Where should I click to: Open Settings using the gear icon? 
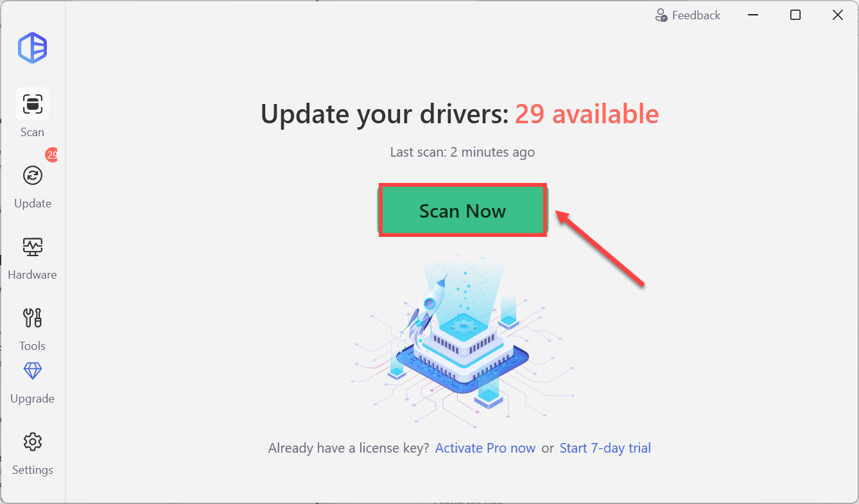(32, 442)
